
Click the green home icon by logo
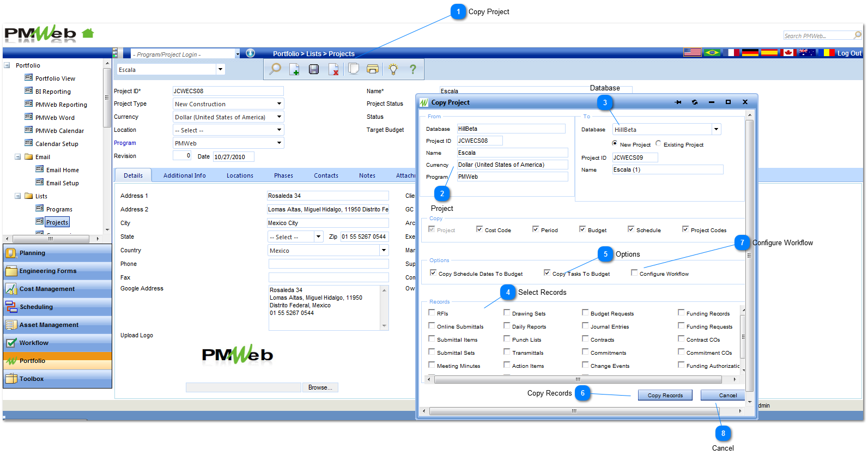tap(88, 33)
